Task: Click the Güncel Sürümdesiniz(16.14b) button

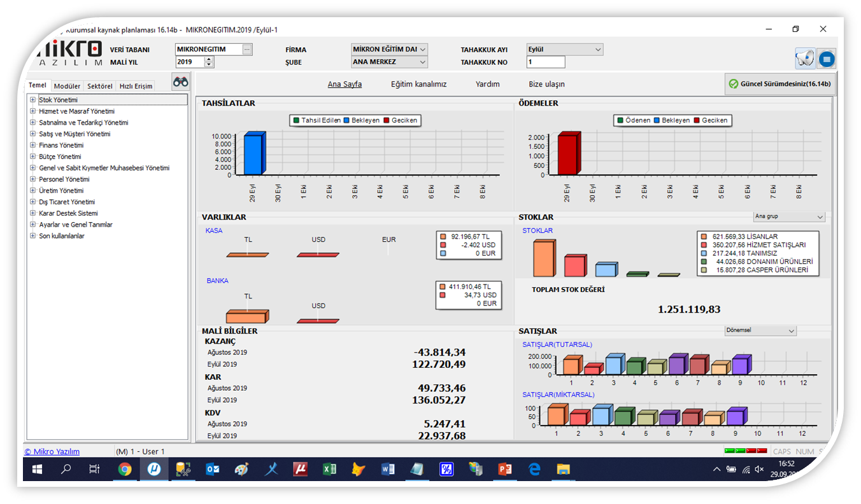Action: tap(779, 84)
